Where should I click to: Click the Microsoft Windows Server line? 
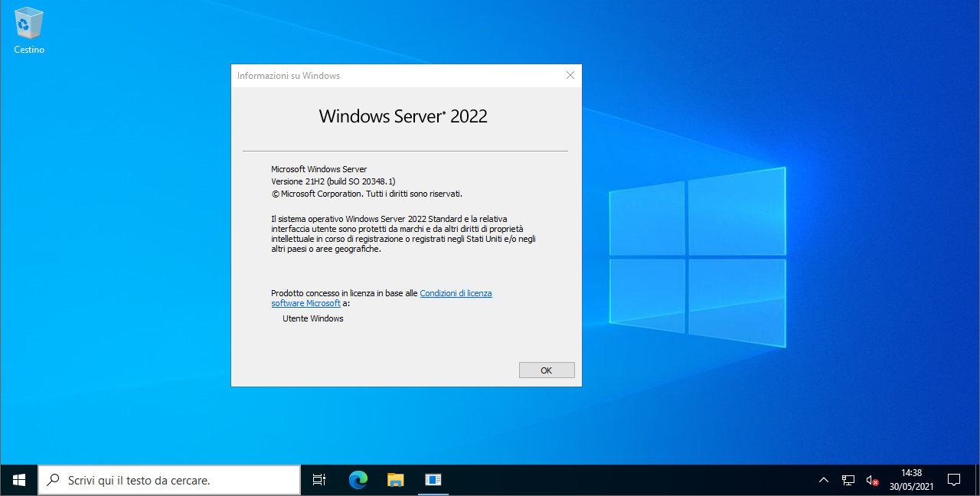(x=318, y=169)
